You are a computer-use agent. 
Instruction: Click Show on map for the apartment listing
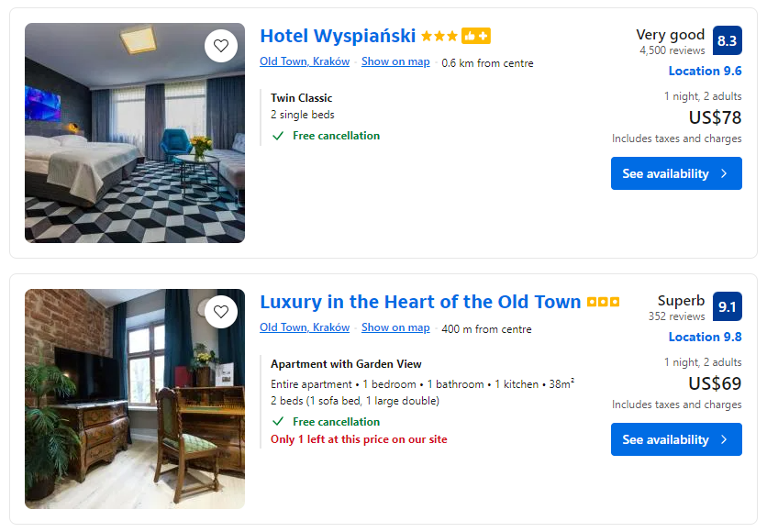click(395, 327)
